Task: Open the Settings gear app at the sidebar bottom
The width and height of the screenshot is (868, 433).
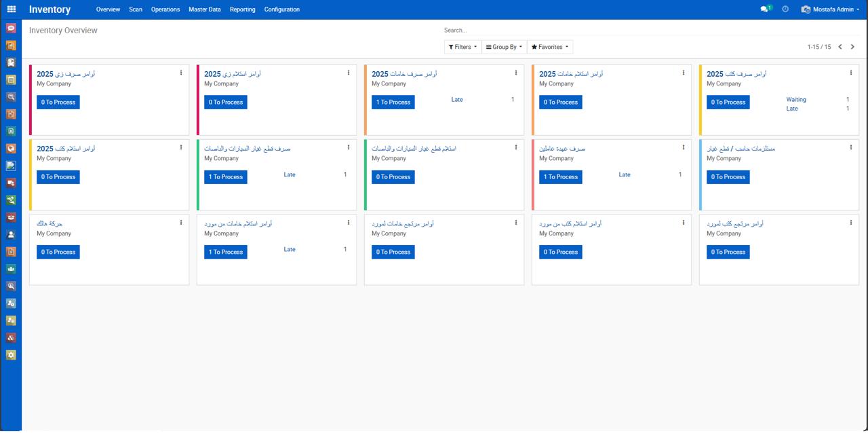Action: click(x=10, y=354)
